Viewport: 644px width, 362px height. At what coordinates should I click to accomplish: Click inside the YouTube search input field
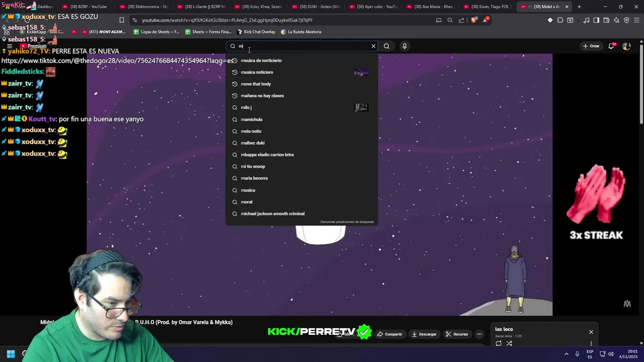click(x=302, y=46)
